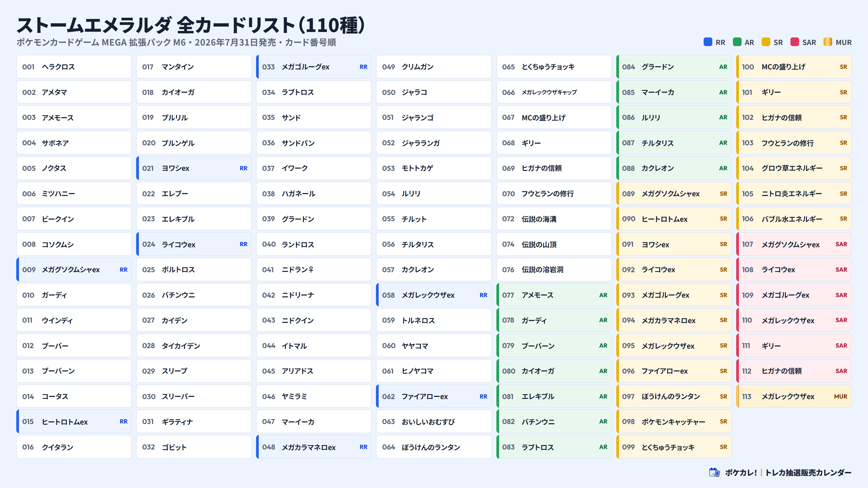Viewport: 868px width, 488px height.
Task: Click card 015 ヒートロトムex
Action: (74, 422)
